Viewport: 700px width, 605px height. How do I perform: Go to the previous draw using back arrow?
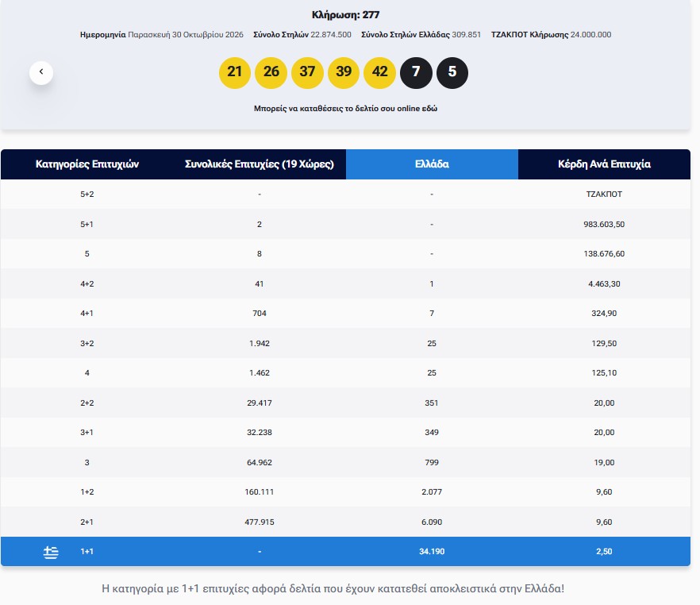click(41, 72)
